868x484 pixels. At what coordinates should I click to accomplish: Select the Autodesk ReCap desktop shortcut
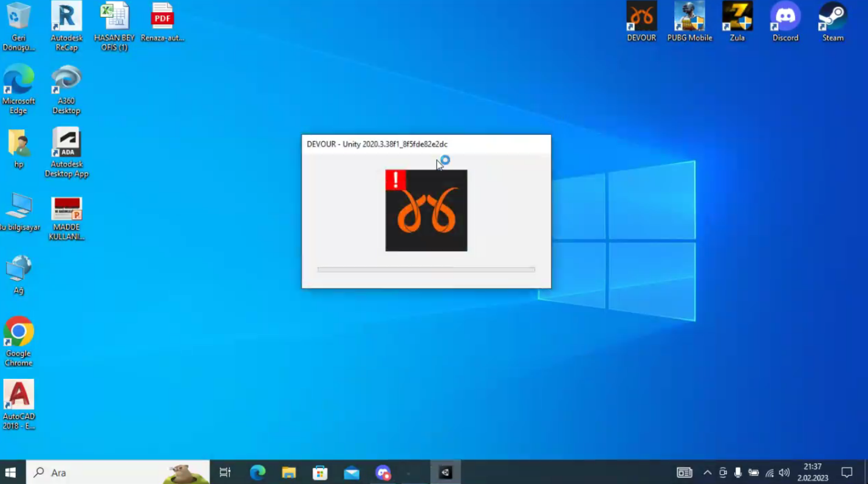coord(66,27)
